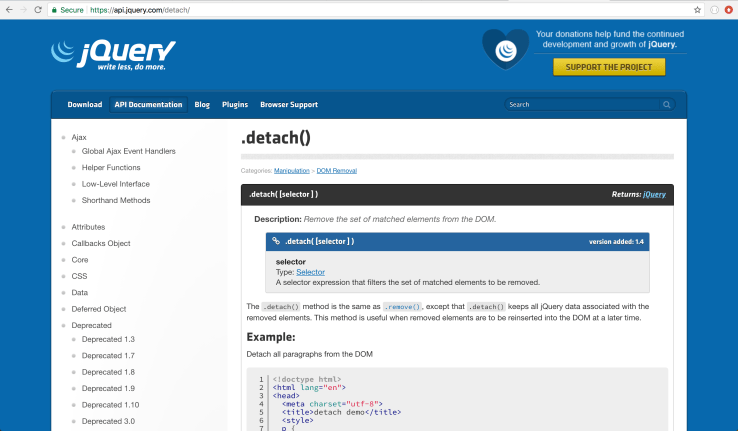Focus the site search field
This screenshot has height=431, width=738.
[x=582, y=104]
